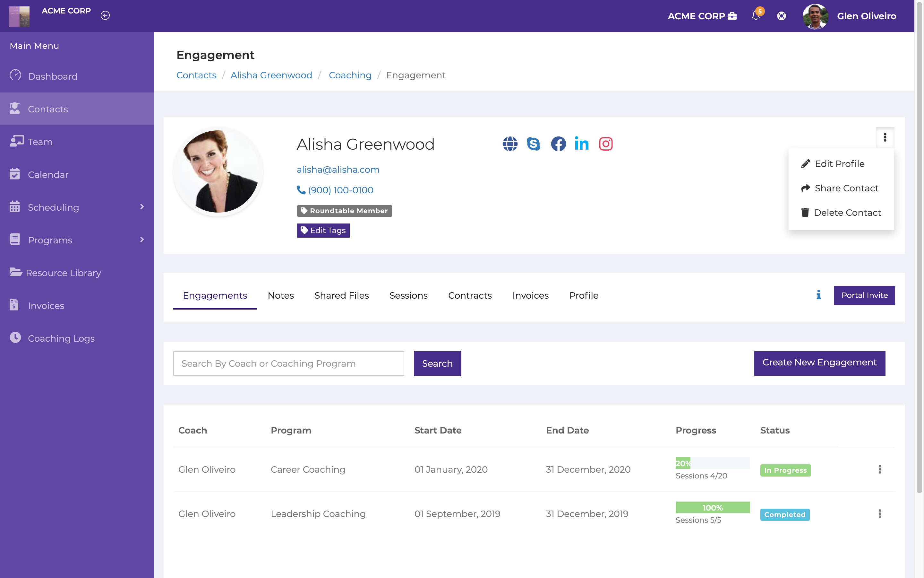
Task: Open Coaching Logs in the main menu
Action: 76,338
